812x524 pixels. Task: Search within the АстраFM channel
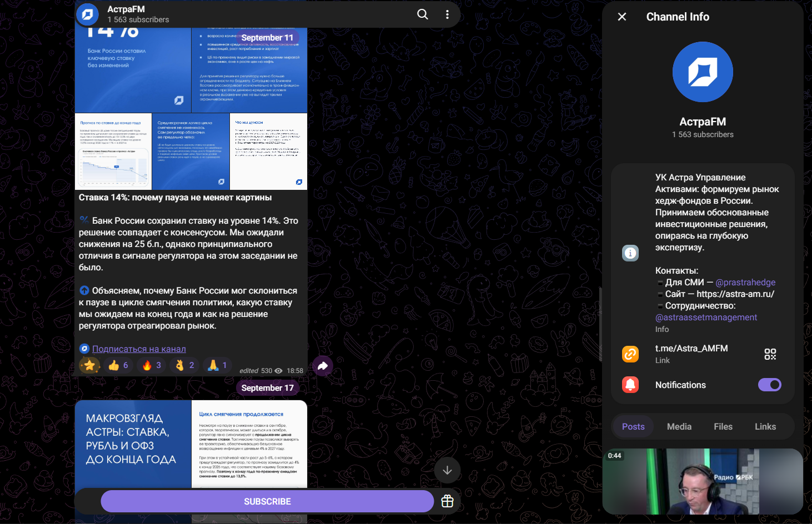click(423, 14)
